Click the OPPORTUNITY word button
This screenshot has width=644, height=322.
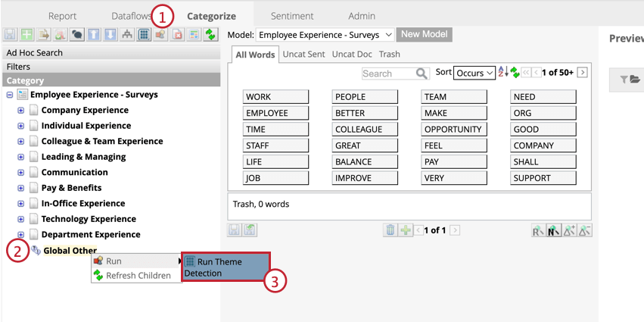pyautogui.click(x=454, y=129)
